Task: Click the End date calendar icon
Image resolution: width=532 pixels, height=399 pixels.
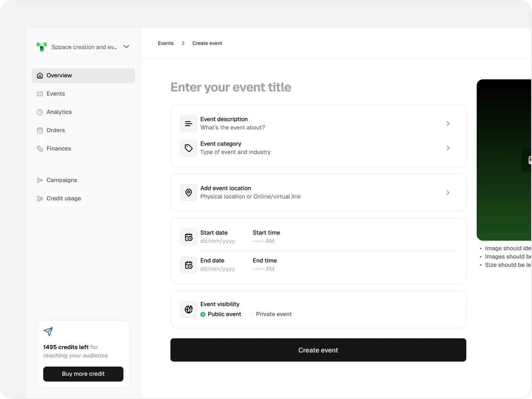Action: tap(189, 265)
